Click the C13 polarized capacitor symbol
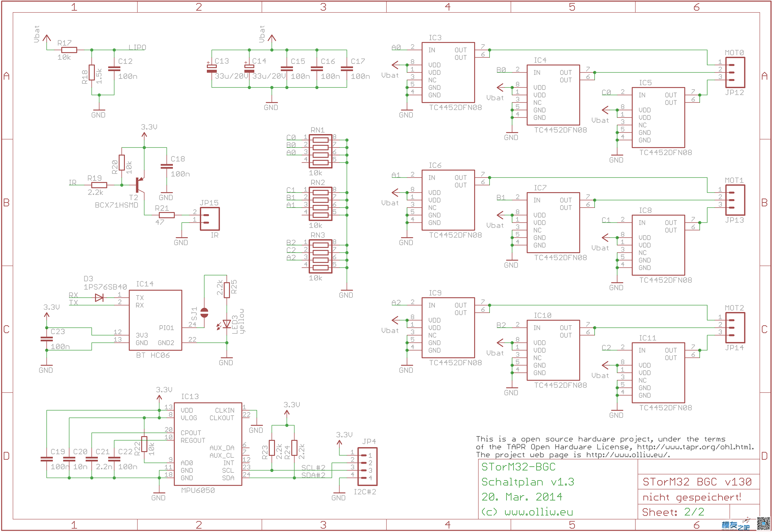 pyautogui.click(x=212, y=68)
